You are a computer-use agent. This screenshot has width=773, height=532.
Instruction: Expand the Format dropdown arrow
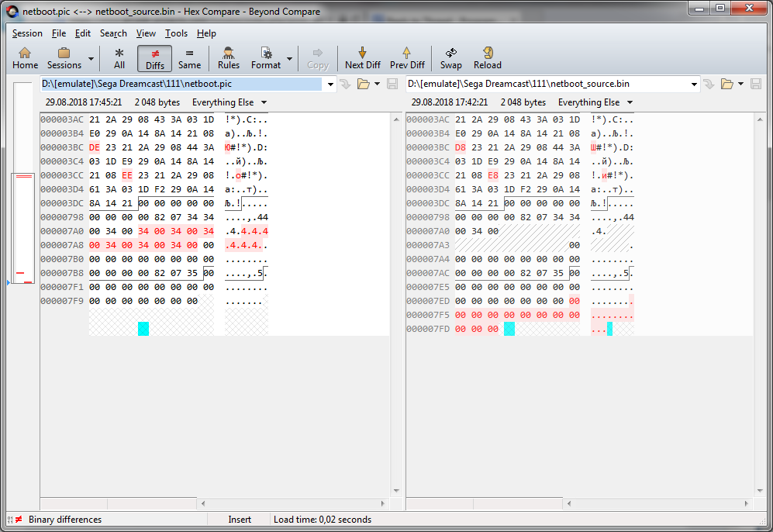pos(290,59)
